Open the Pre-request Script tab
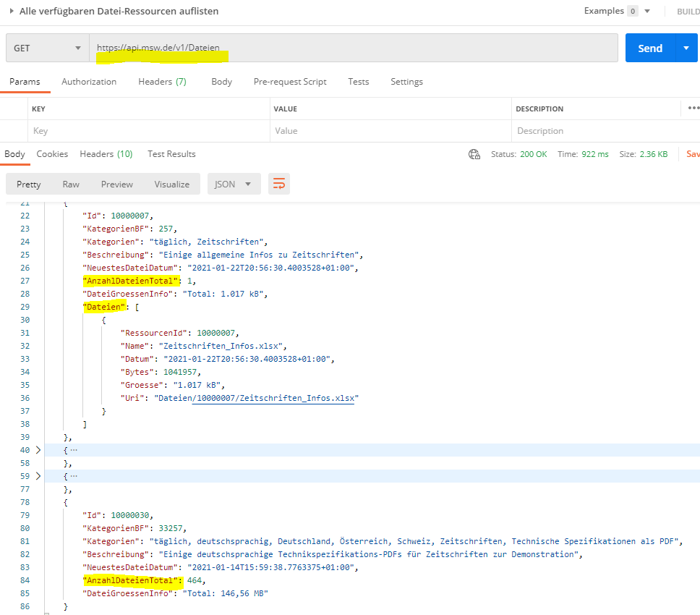 click(290, 82)
